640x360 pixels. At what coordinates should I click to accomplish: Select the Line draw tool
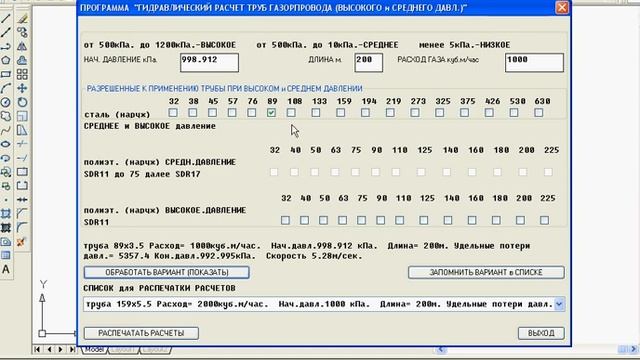[6, 18]
